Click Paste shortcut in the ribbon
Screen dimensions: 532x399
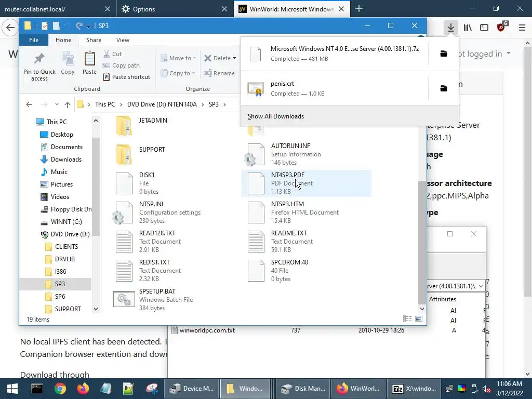point(127,77)
